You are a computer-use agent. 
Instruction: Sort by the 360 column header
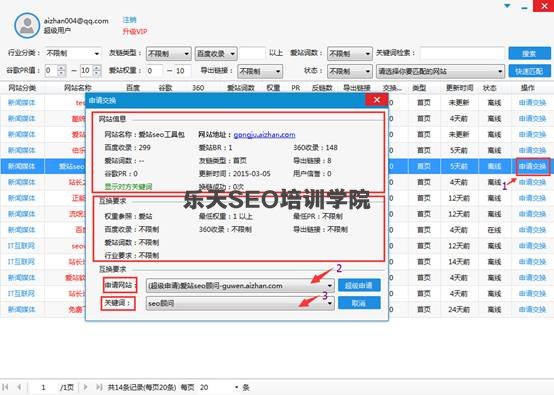[x=198, y=88]
